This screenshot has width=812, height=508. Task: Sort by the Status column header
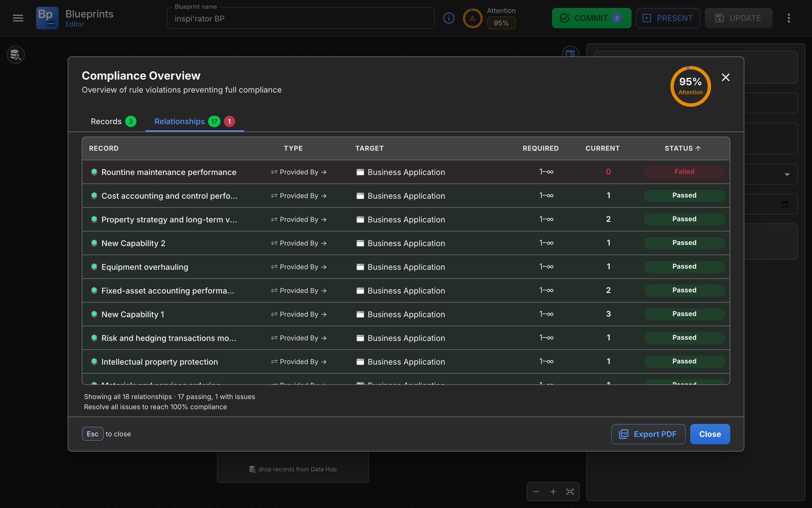[x=683, y=148]
